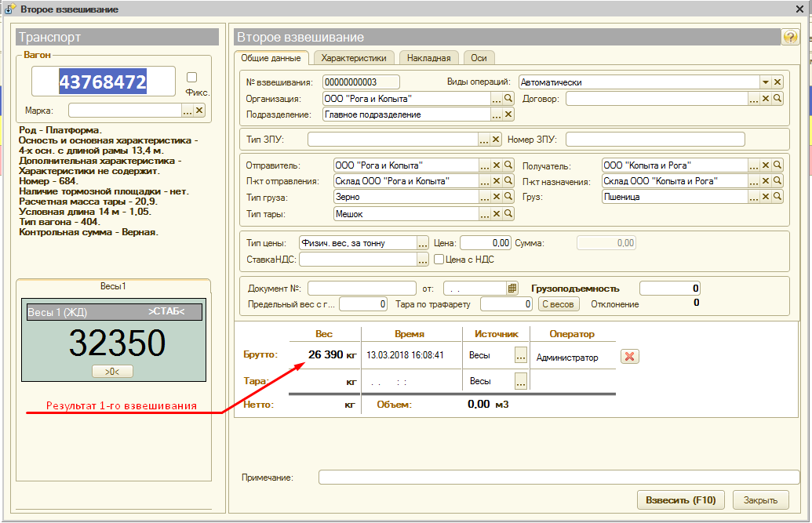Open the Накладная tab
The height and width of the screenshot is (523, 812).
pyautogui.click(x=428, y=58)
